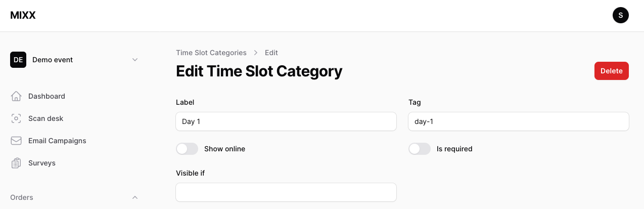Screen dimensions: 644x209
Task: Enable the Show online toggle
Action: pos(187,149)
